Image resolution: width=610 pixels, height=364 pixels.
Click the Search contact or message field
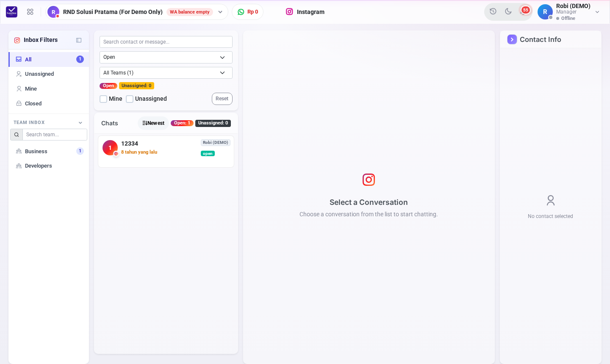pyautogui.click(x=166, y=42)
